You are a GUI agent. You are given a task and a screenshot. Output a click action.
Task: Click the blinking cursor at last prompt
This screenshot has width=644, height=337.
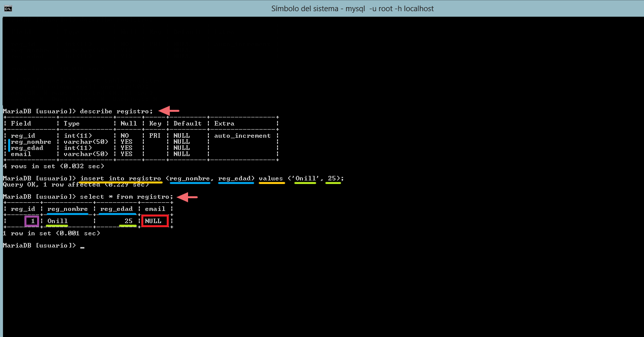pyautogui.click(x=82, y=248)
